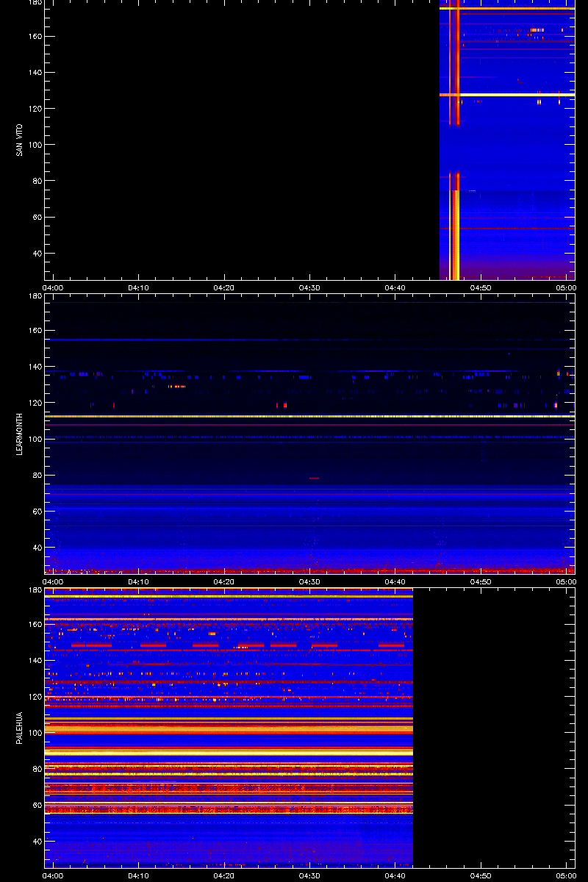Click 05:00 label under San Vito panel

[565, 287]
